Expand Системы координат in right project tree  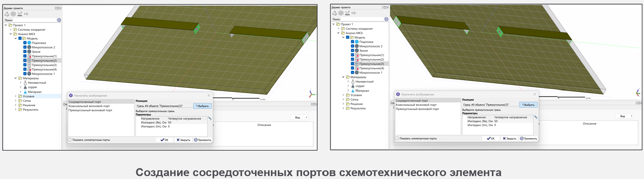[x=338, y=29]
